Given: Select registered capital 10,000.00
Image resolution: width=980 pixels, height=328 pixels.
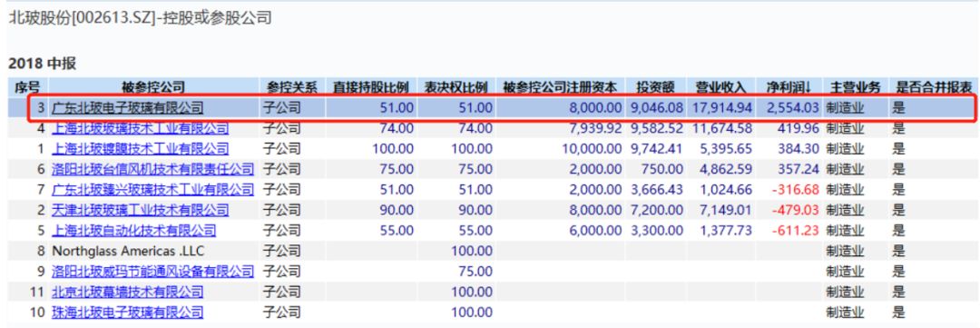Looking at the screenshot, I should pyautogui.click(x=592, y=149).
